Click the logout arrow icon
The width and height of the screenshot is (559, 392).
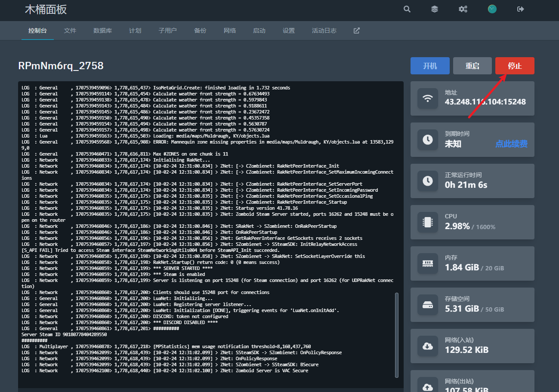521,9
